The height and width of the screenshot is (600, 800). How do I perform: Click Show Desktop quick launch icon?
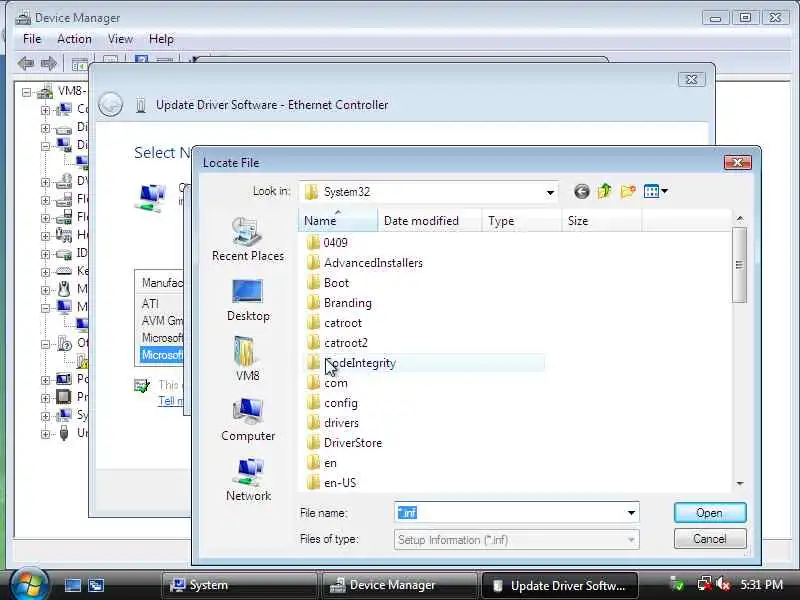[x=72, y=585]
